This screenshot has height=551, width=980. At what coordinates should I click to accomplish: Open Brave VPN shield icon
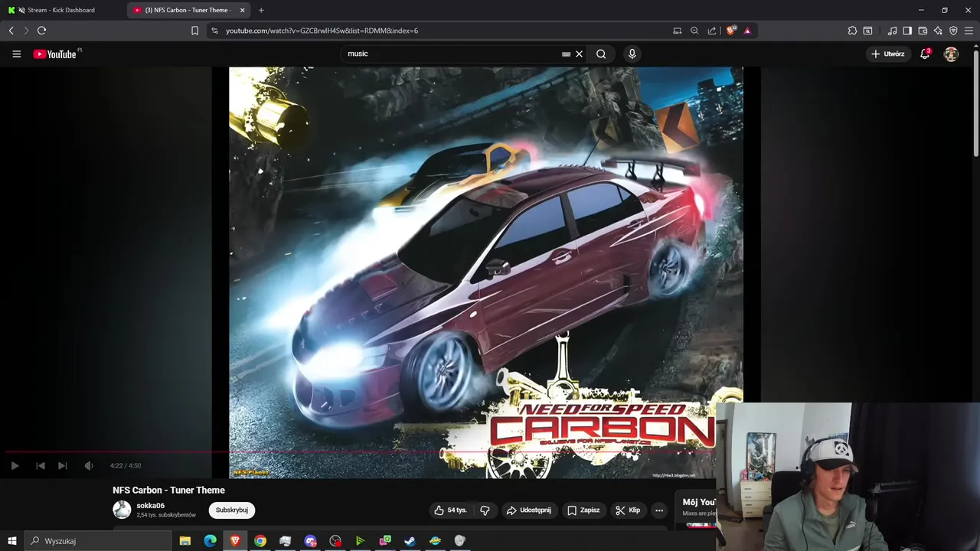tap(953, 31)
